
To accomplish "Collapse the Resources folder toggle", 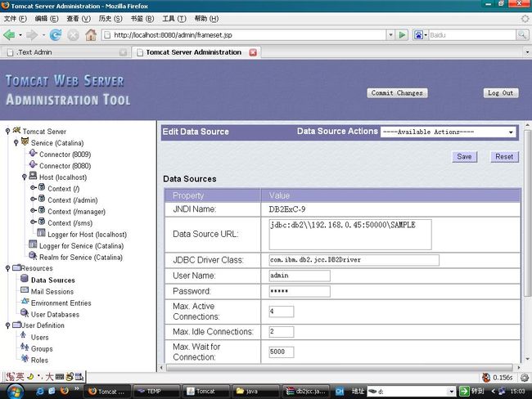I will click(7, 268).
